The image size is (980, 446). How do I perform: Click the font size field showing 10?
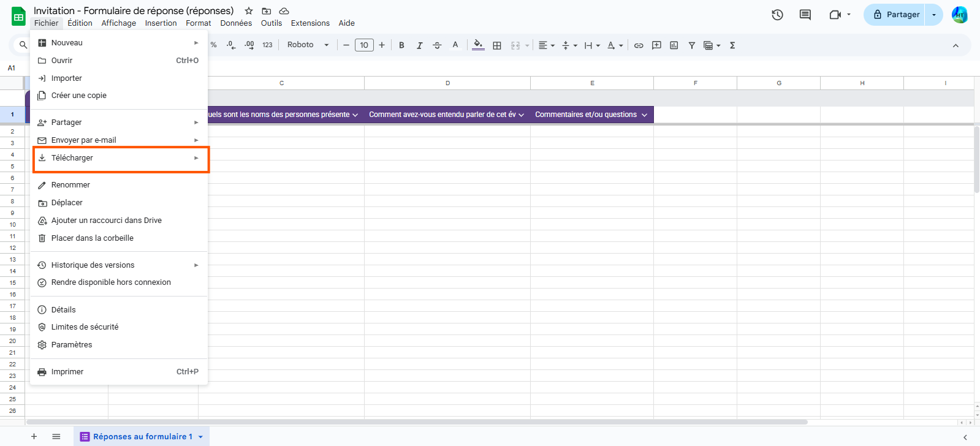pyautogui.click(x=364, y=45)
